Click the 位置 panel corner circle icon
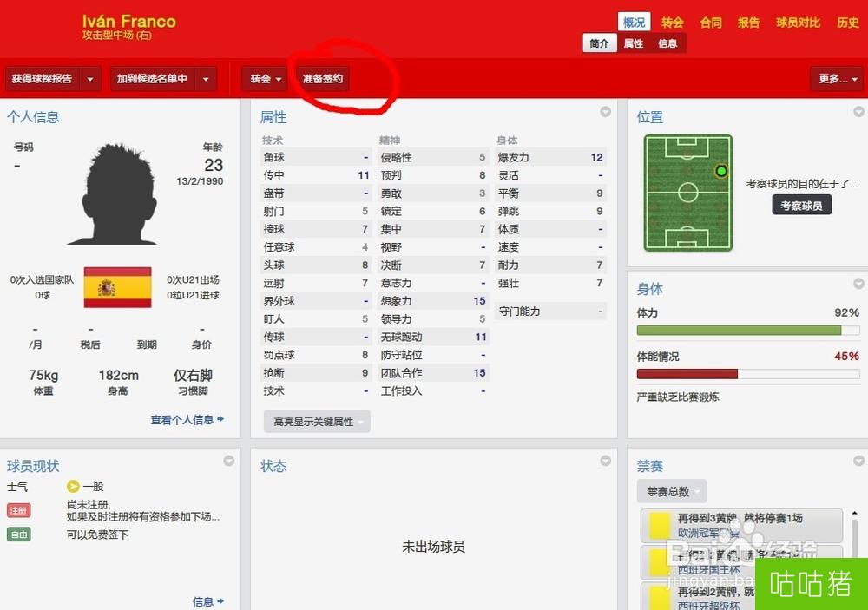The height and width of the screenshot is (610, 868). click(858, 112)
